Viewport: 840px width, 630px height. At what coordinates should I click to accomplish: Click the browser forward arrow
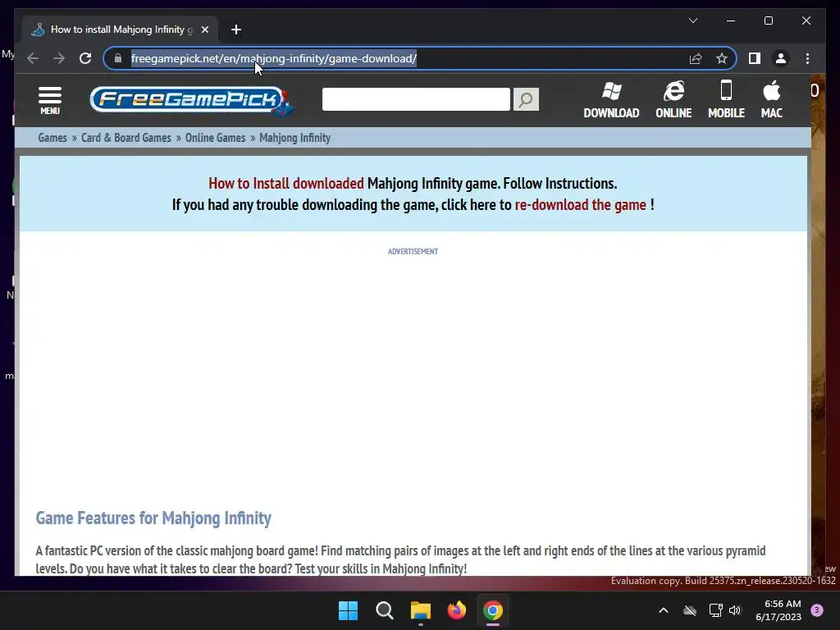pos(59,58)
